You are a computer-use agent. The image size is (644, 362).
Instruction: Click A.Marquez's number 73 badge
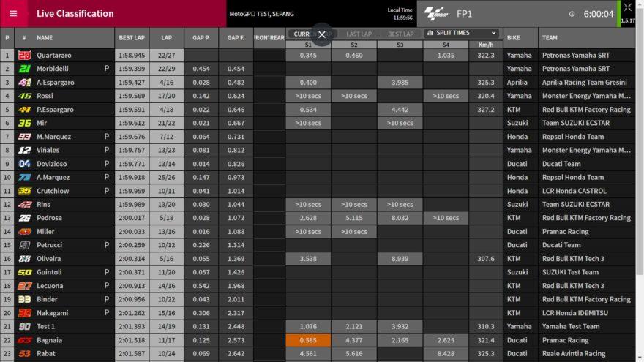(25, 177)
